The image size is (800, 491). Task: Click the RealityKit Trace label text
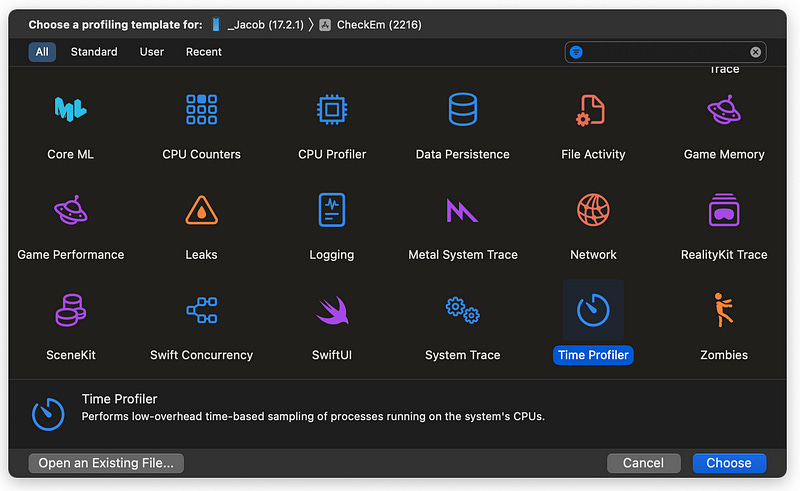(724, 254)
